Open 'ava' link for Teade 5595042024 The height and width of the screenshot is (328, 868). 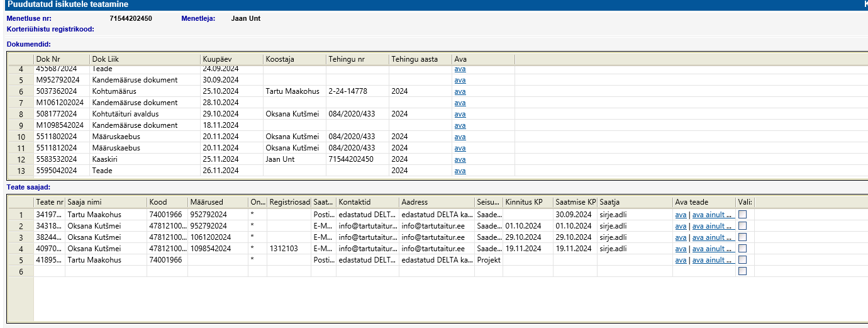[460, 171]
